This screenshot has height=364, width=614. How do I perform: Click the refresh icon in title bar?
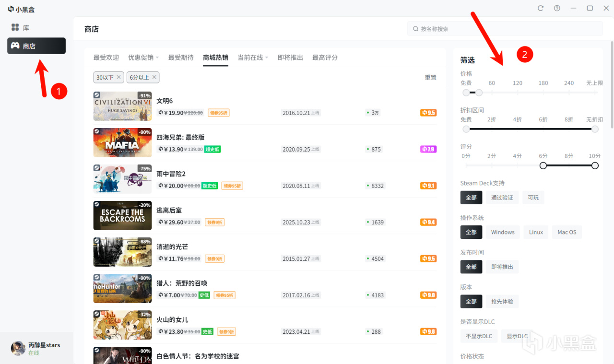[x=541, y=8]
